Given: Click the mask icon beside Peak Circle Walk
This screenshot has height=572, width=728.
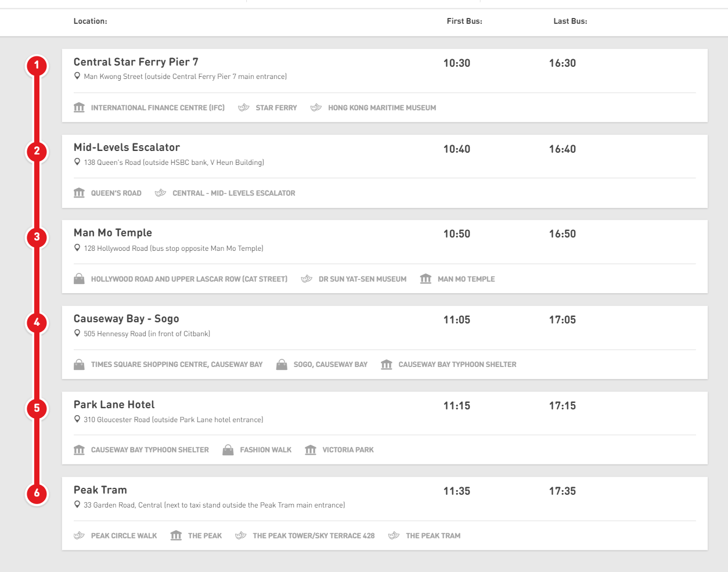Looking at the screenshot, I should pyautogui.click(x=80, y=535).
